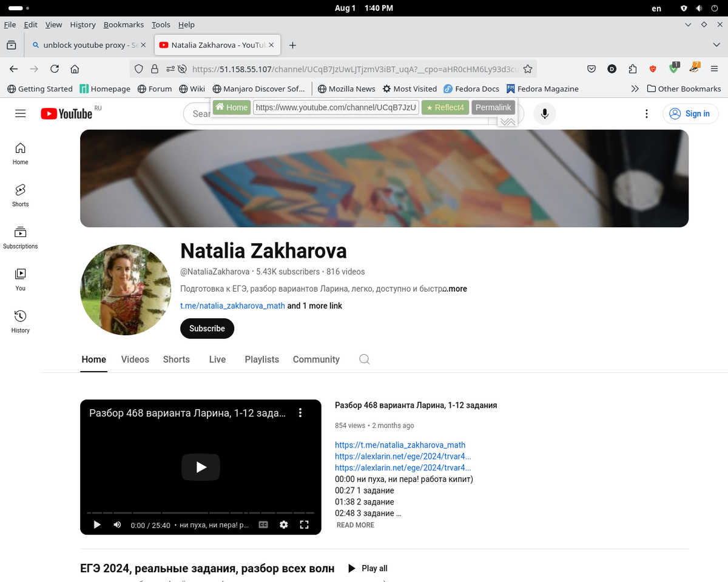728x582 pixels.
Task: Play the video with small play control
Action: coord(97,525)
